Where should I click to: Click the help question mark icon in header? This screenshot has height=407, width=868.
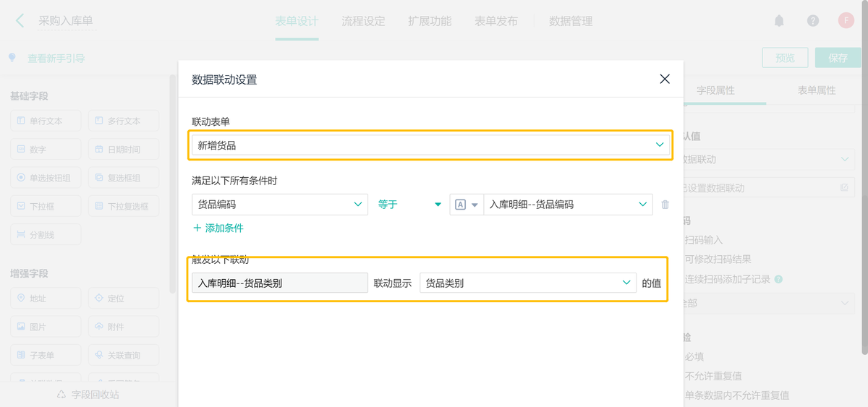coord(813,21)
